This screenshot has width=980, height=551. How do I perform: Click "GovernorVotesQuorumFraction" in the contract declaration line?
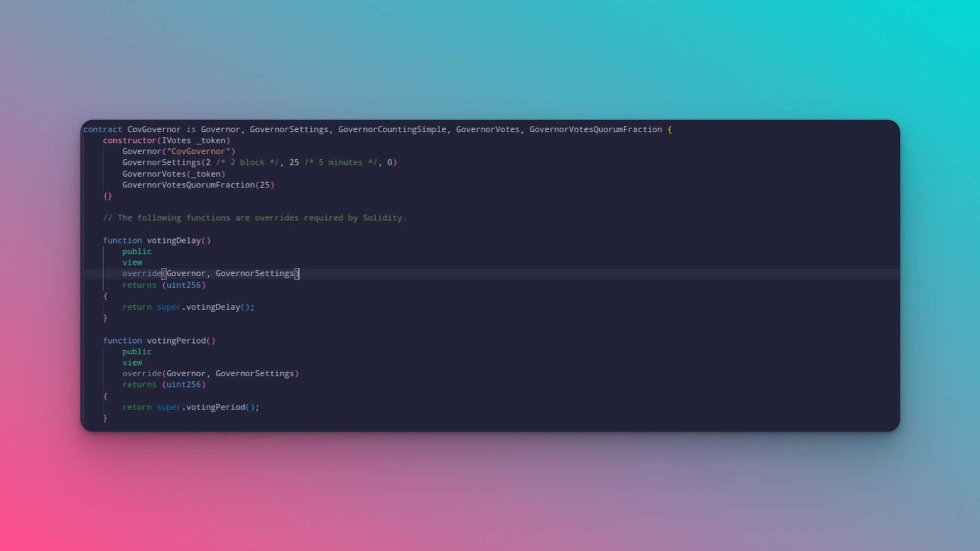pos(595,129)
